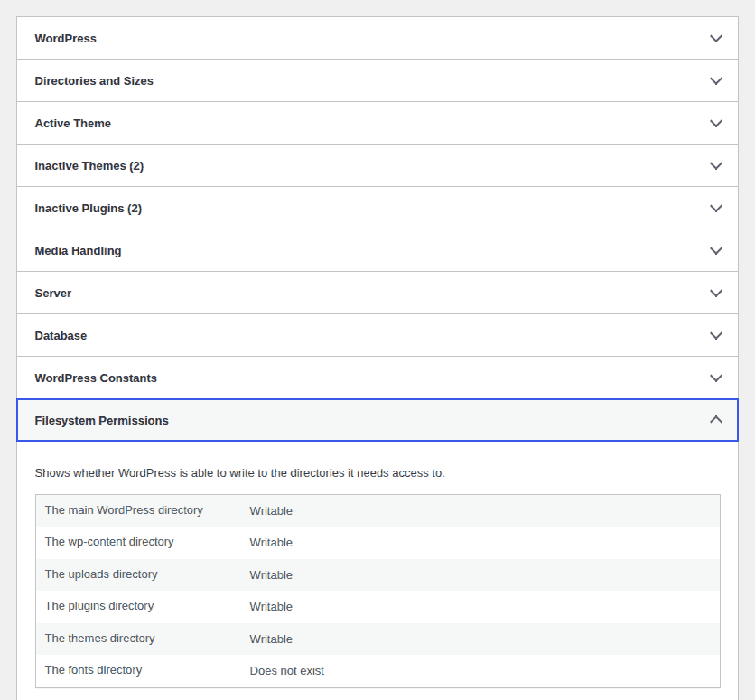Viewport: 755px width, 700px height.
Task: Select 'The main WordPress directory' label
Action: coord(124,510)
